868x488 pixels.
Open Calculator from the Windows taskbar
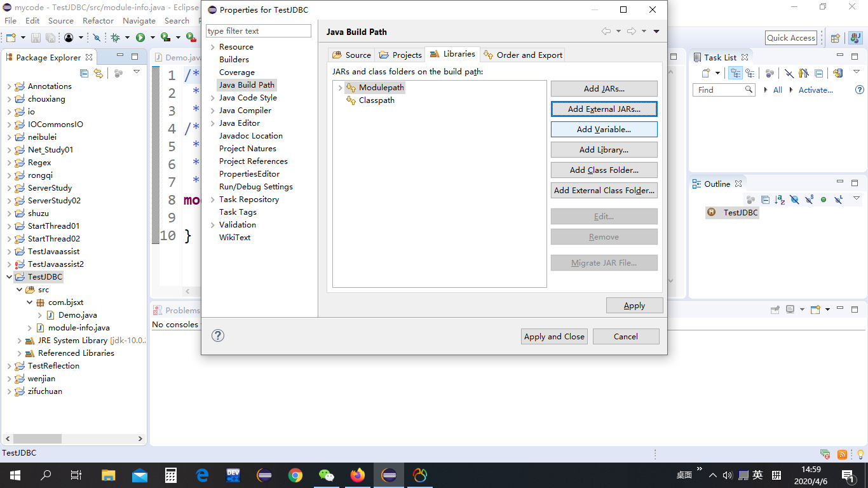pyautogui.click(x=170, y=475)
